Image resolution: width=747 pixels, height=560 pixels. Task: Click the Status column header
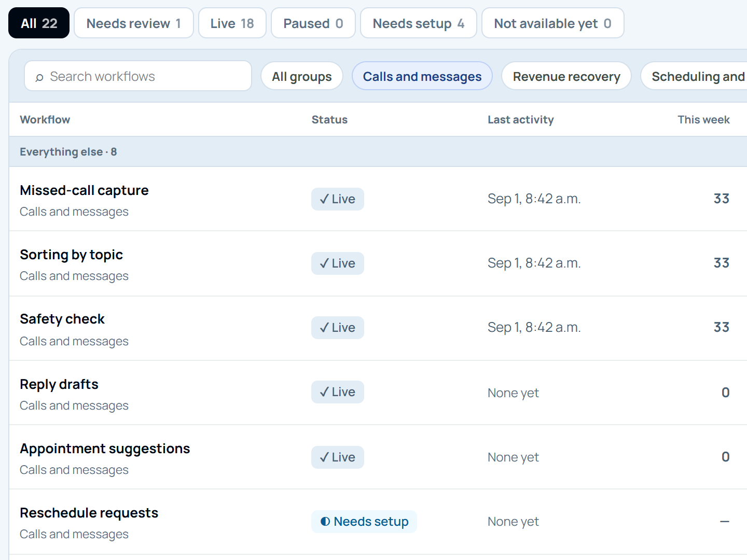(329, 120)
